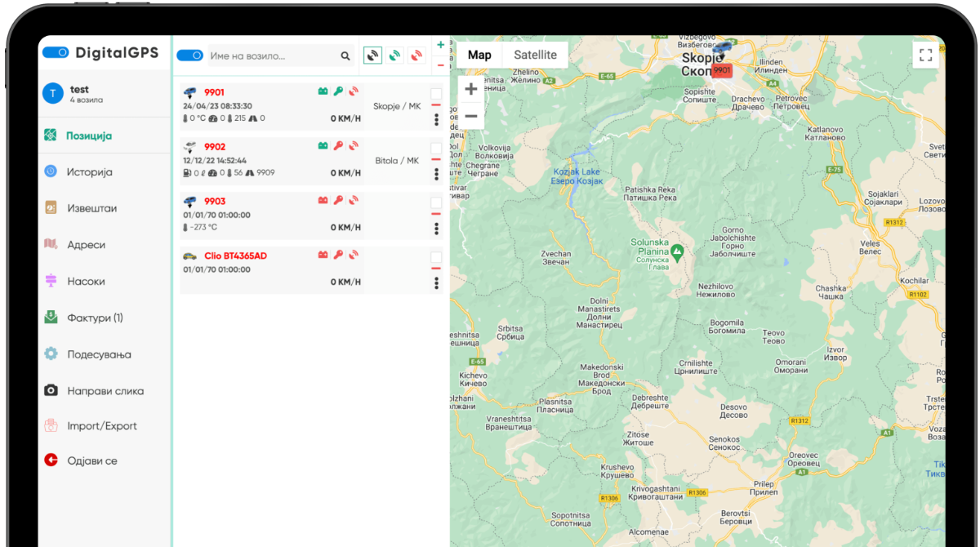Screen dimensions: 980x547
Task: Open the three-dot menu for 9903
Action: 437,229
